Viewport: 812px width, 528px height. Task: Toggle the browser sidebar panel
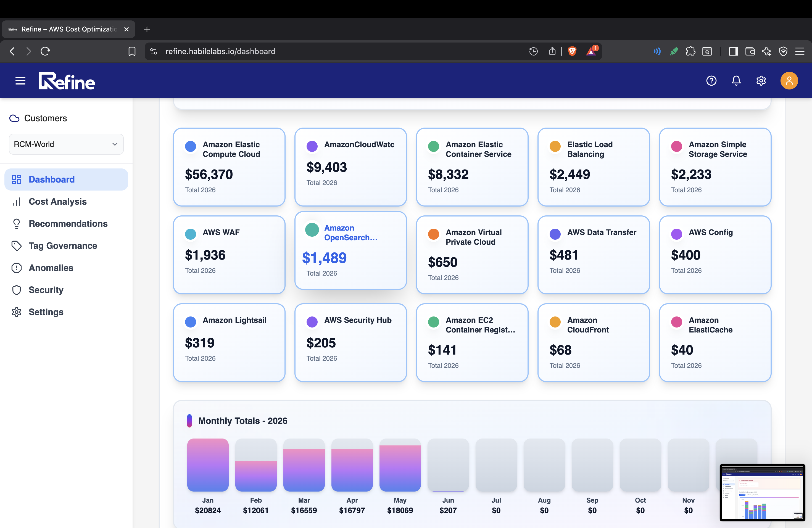733,52
